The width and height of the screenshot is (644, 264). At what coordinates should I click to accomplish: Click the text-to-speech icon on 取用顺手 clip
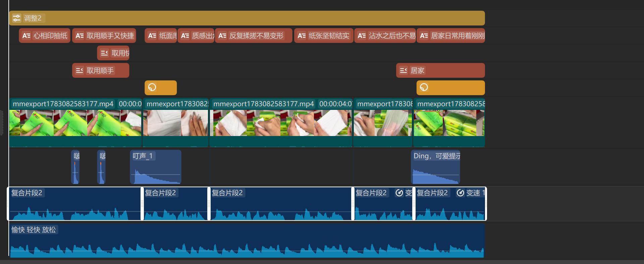(79, 70)
